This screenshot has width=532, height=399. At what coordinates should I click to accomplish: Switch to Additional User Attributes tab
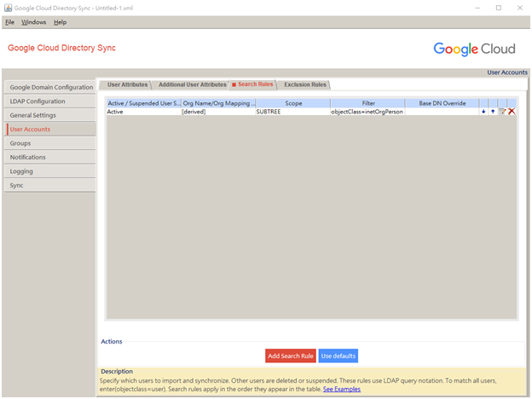192,84
